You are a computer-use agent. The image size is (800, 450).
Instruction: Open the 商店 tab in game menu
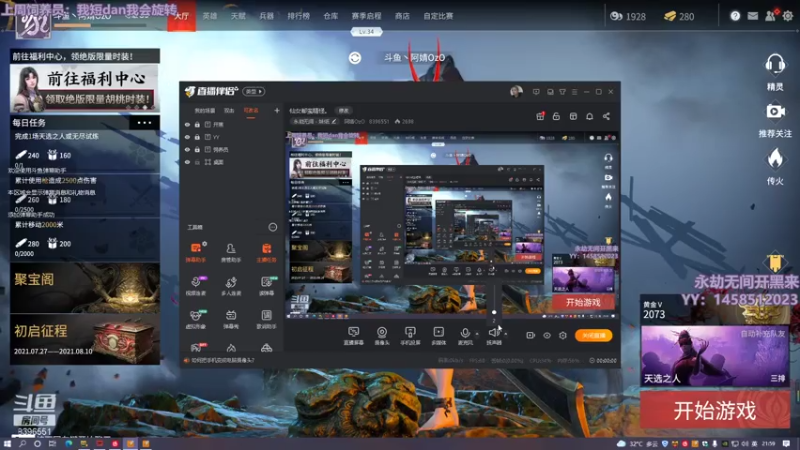coord(402,16)
